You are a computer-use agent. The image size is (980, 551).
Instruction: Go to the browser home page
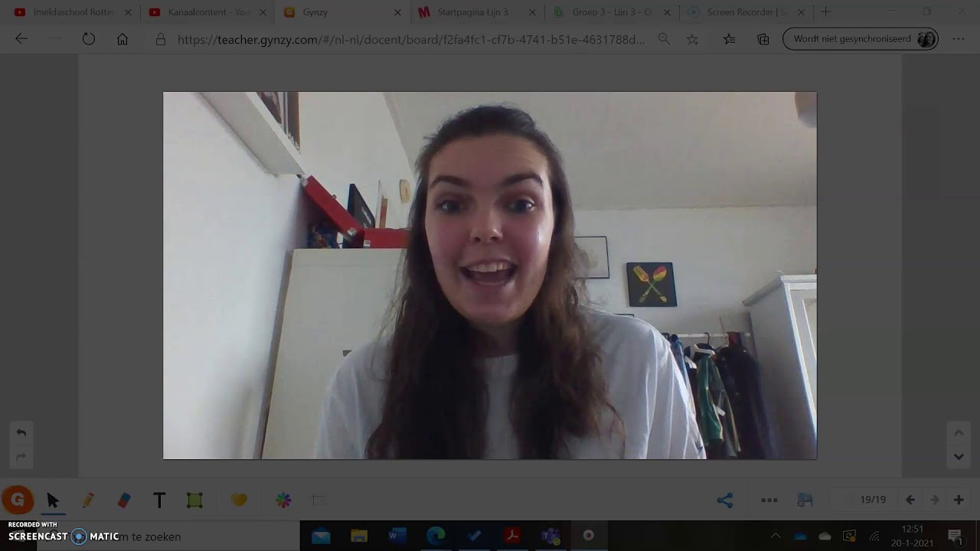click(122, 39)
